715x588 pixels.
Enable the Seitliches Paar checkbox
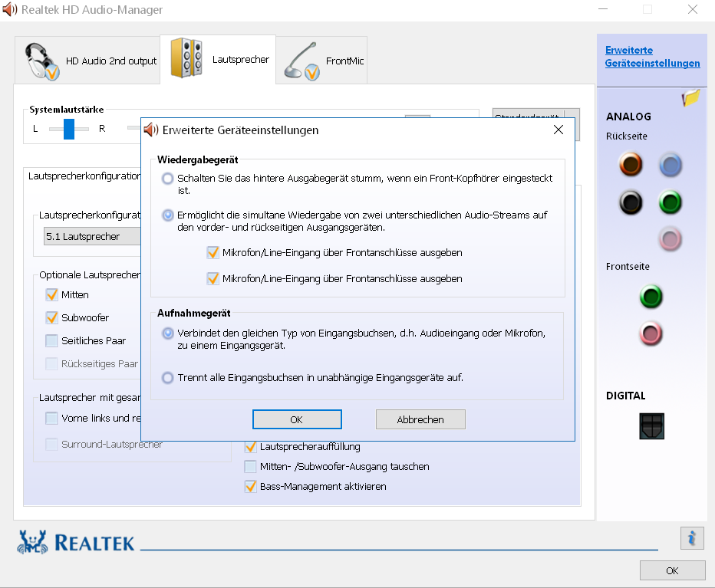51,340
